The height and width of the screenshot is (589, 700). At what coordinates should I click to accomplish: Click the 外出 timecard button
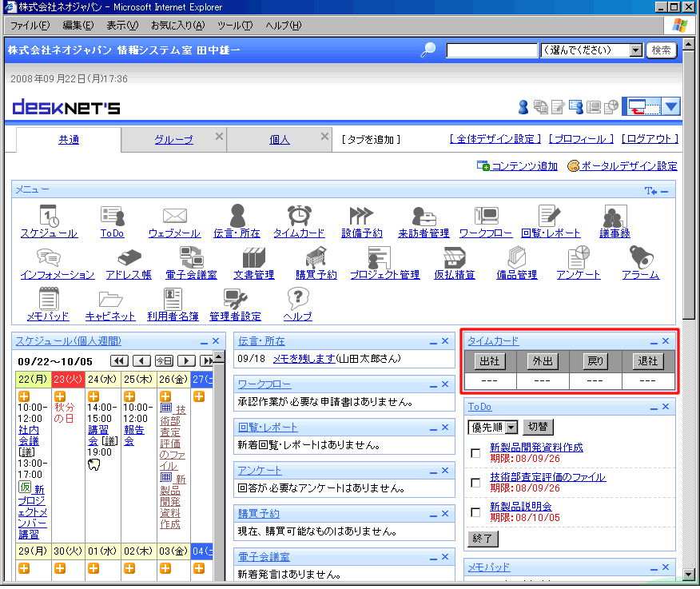(x=543, y=361)
